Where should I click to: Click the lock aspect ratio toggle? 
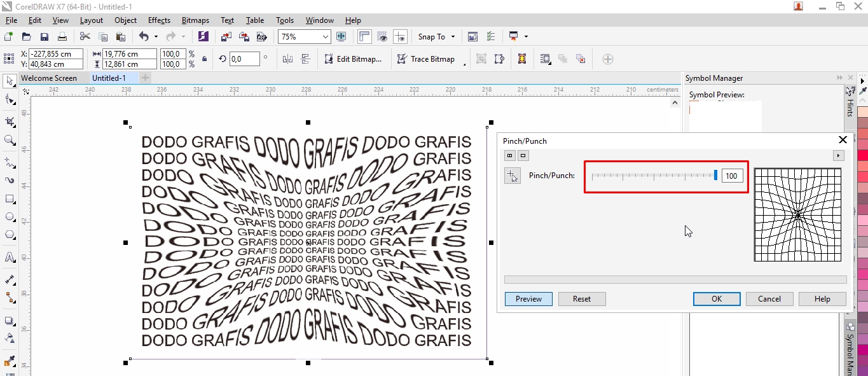coord(205,59)
